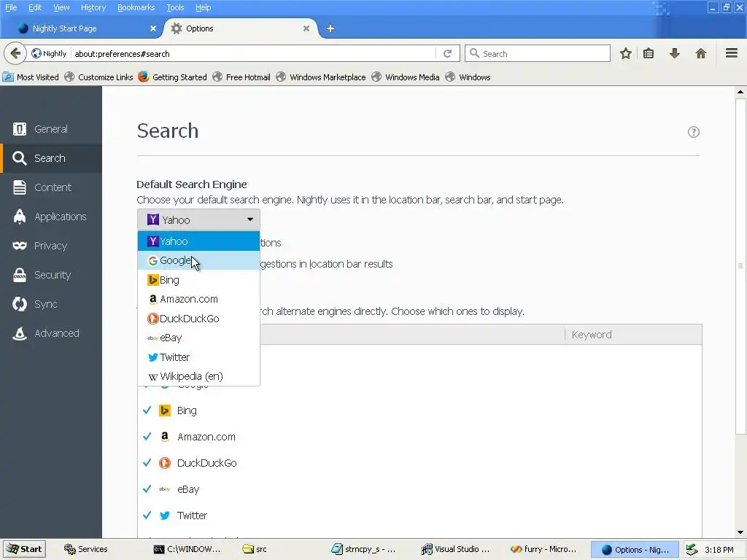
Task: Open Applications preferences in the sidebar
Action: coord(51,217)
